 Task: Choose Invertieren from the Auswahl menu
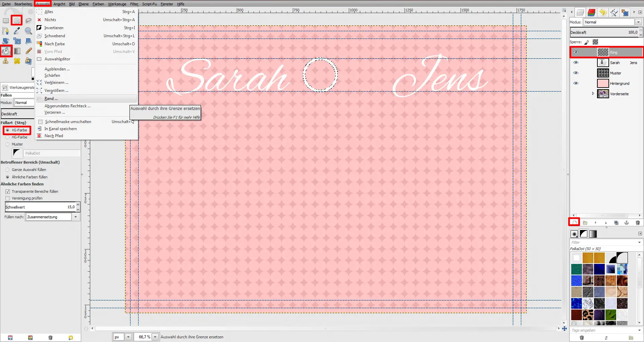[x=54, y=28]
